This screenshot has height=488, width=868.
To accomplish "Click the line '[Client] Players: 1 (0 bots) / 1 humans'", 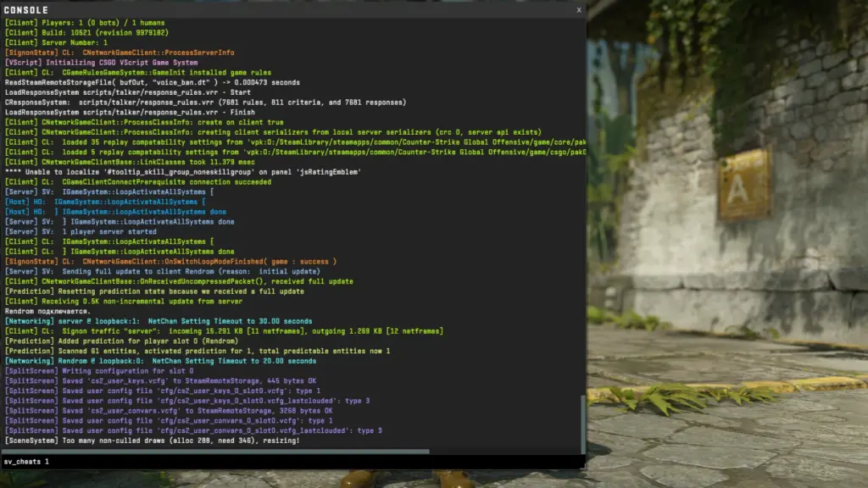I will [x=85, y=23].
